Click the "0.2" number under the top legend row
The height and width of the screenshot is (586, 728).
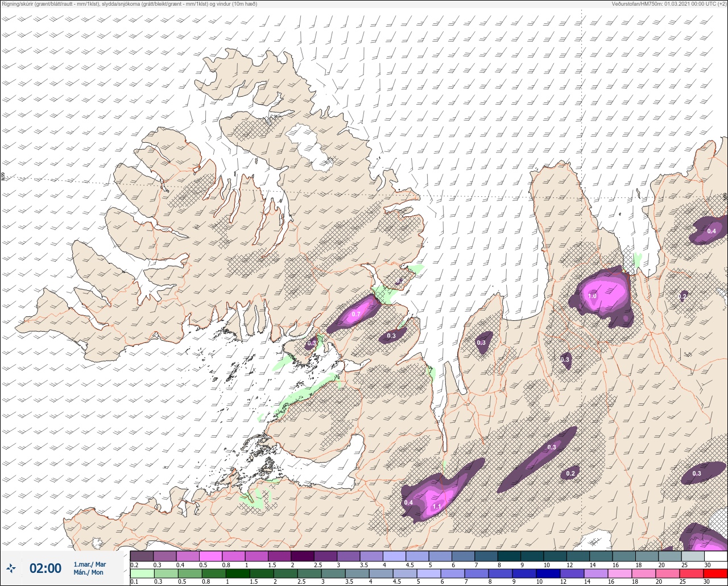[135, 565]
